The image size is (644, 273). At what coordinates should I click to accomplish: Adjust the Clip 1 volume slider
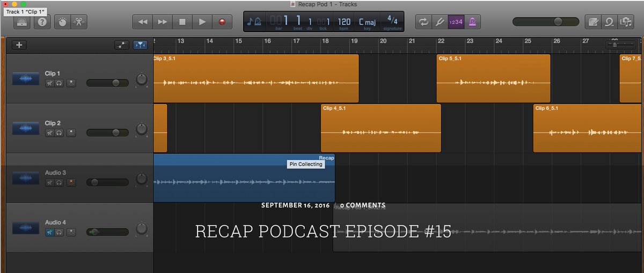click(107, 83)
